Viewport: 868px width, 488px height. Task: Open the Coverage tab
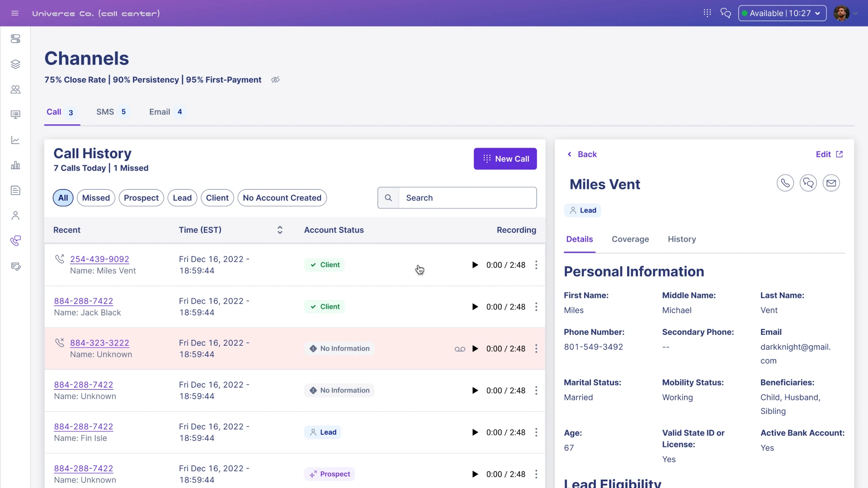coord(630,239)
